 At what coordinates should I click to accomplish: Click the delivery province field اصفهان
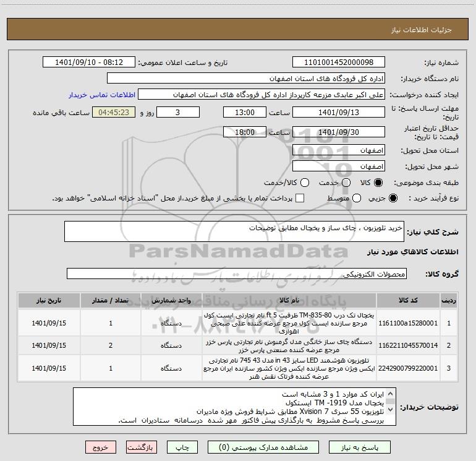[x=339, y=150]
